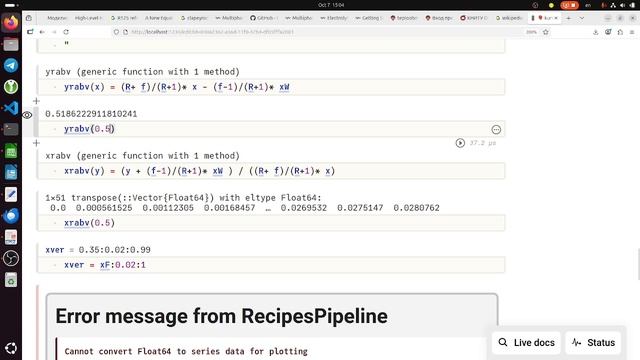640x360 pixels.
Task: Switch to the 'A New Equa' tab
Action: (x=158, y=18)
